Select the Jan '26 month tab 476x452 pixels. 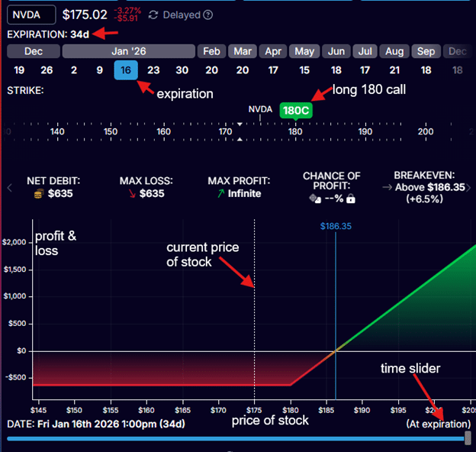click(129, 51)
